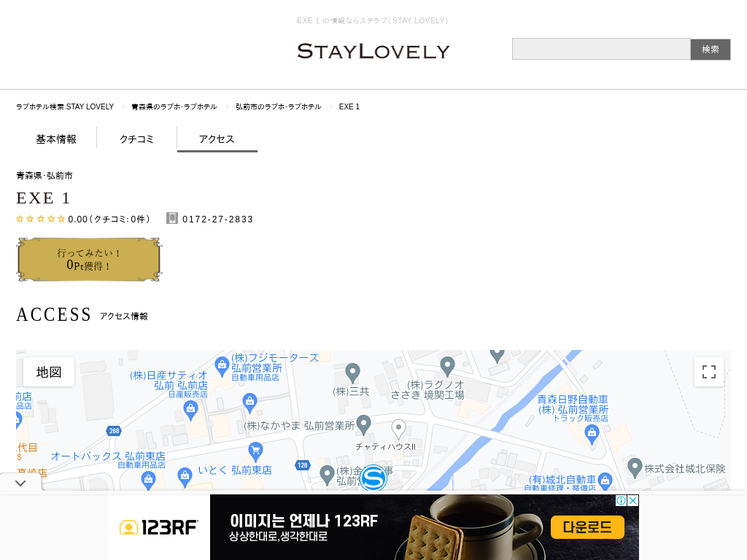Click the 行ってみたい gold button

click(89, 260)
